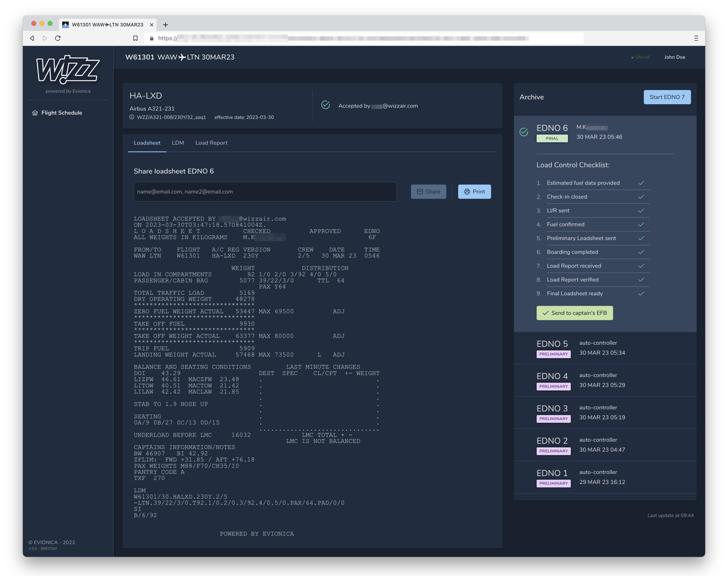Image resolution: width=728 pixels, height=587 pixels.
Task: Switch to the Load Report tab
Action: point(211,142)
